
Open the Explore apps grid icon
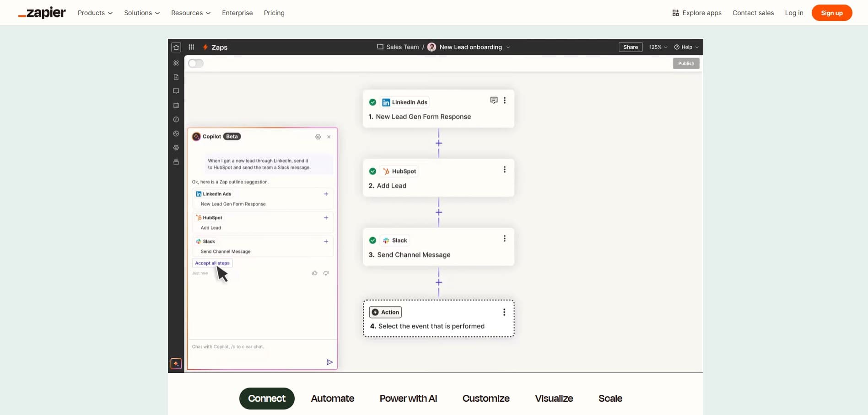pos(675,13)
